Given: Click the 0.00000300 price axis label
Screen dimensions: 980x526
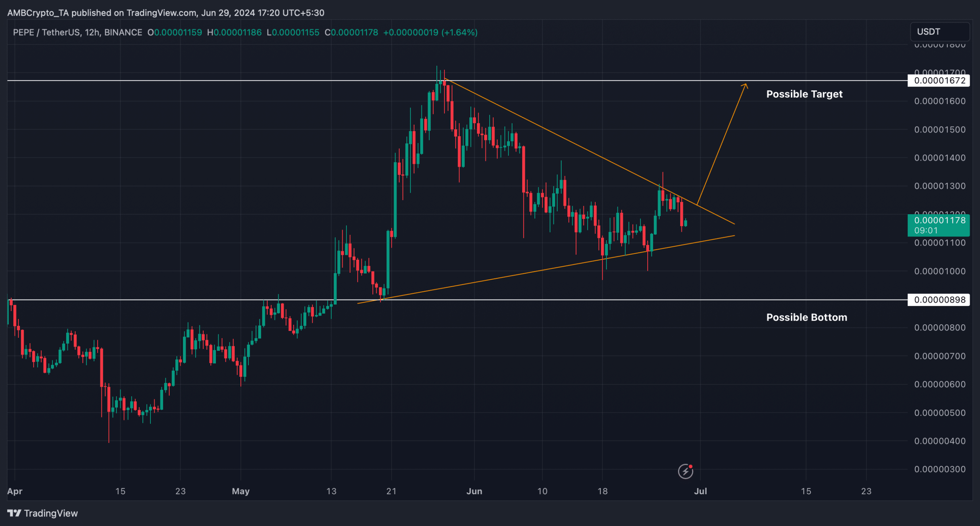Looking at the screenshot, I should click(x=940, y=469).
